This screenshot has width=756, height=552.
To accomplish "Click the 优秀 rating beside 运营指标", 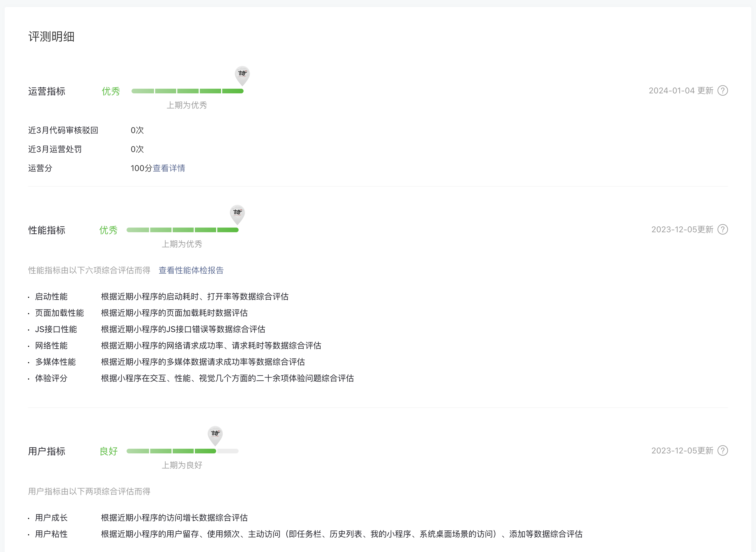I will click(111, 91).
